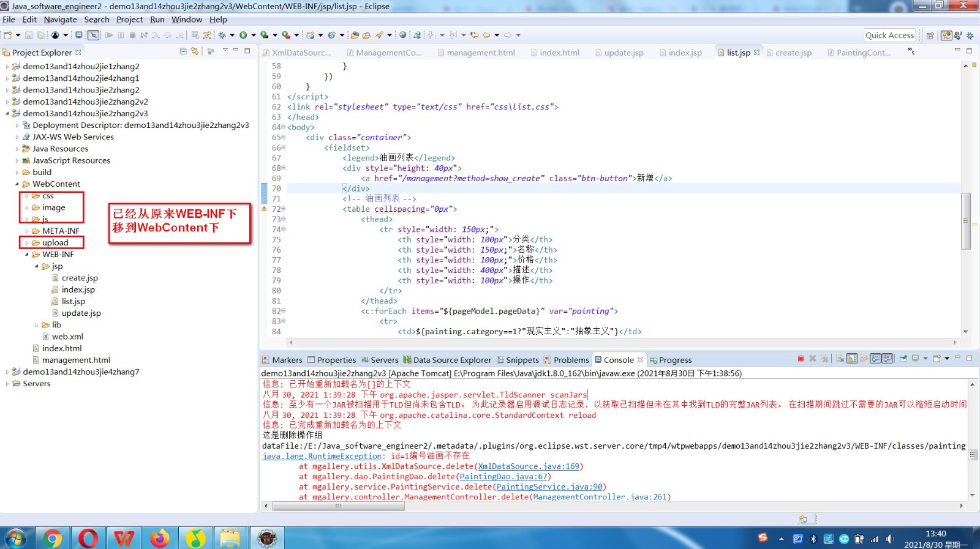The height and width of the screenshot is (549, 980).
Task: Click the green Run button in toolbar
Action: tap(243, 35)
